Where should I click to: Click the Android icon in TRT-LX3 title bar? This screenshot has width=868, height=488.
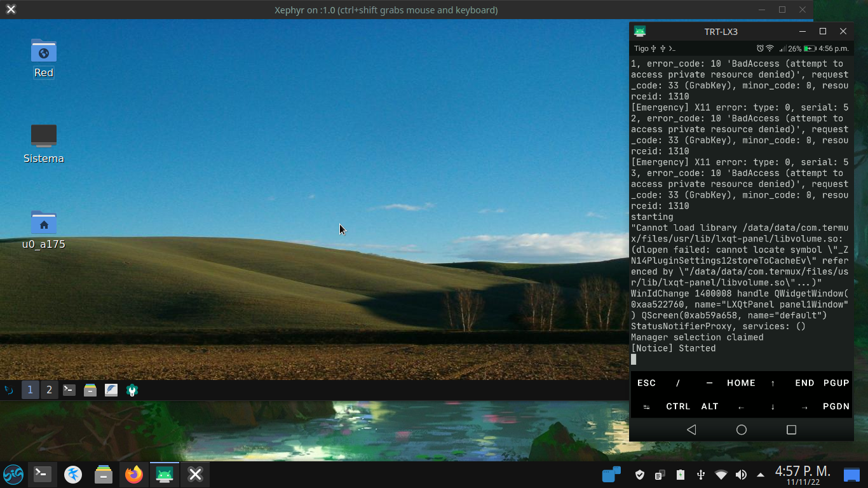coord(640,31)
